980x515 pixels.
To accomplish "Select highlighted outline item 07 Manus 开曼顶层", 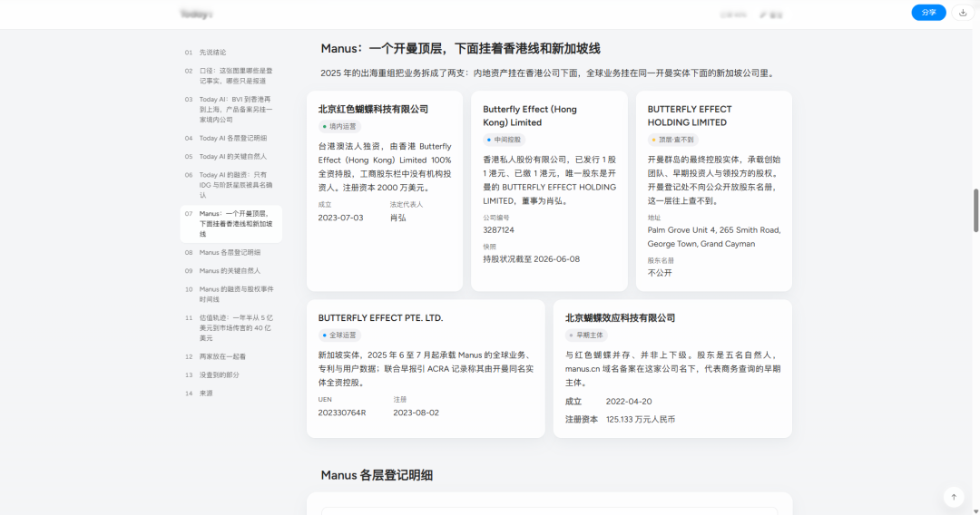I will 231,223.
